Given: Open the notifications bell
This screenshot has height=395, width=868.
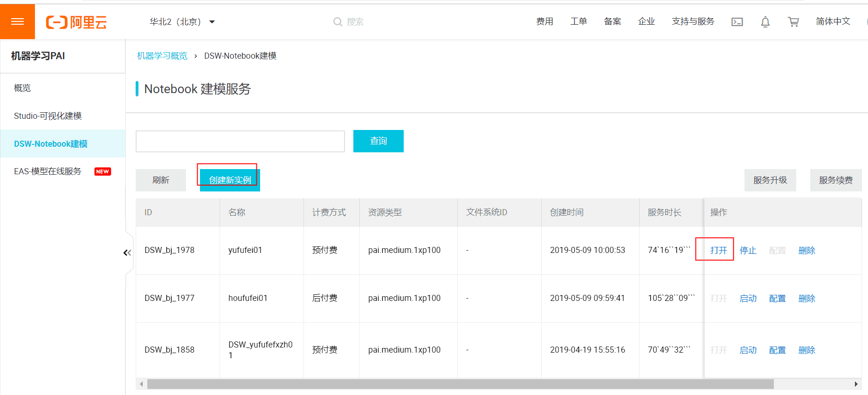Looking at the screenshot, I should pyautogui.click(x=765, y=22).
